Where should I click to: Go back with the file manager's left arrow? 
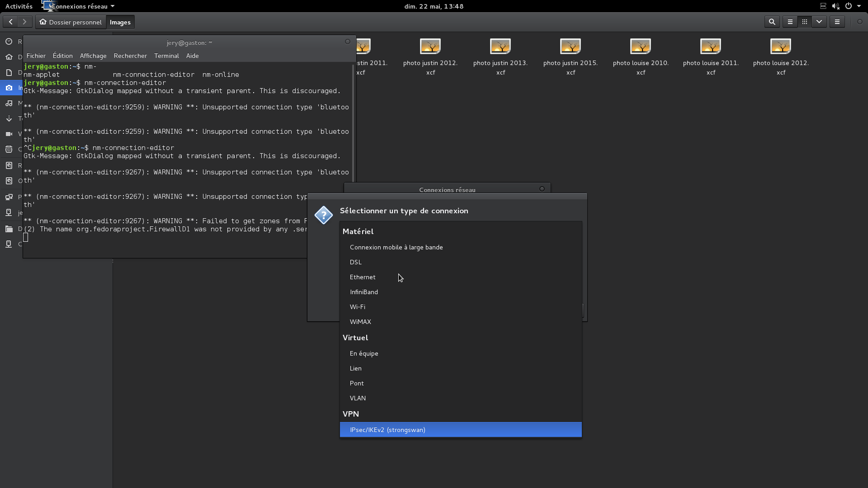(10, 22)
